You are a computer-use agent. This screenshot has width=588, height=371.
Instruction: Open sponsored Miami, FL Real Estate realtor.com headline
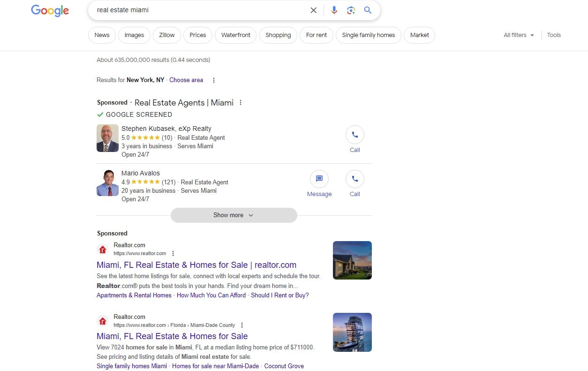[196, 265]
